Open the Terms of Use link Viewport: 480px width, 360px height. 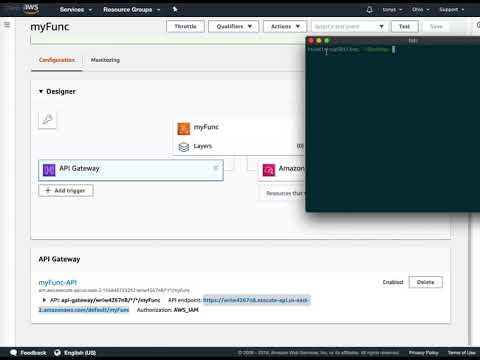(x=462, y=353)
